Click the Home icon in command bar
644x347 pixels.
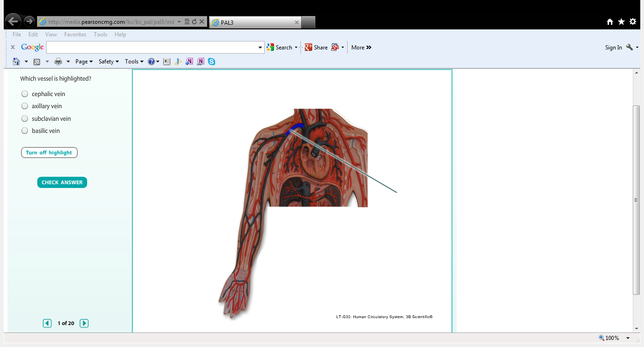16,62
